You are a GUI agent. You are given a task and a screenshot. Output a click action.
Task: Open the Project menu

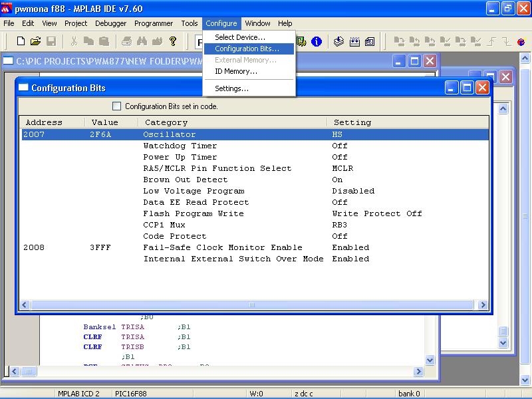pyautogui.click(x=76, y=23)
